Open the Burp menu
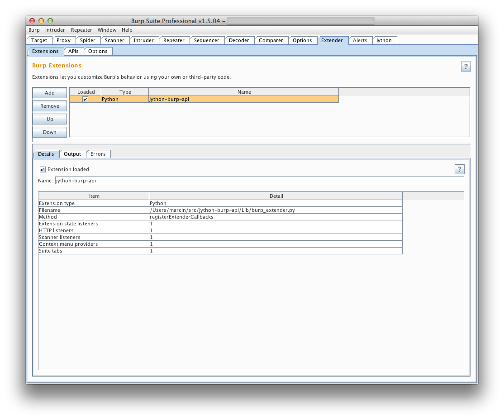 click(x=34, y=30)
